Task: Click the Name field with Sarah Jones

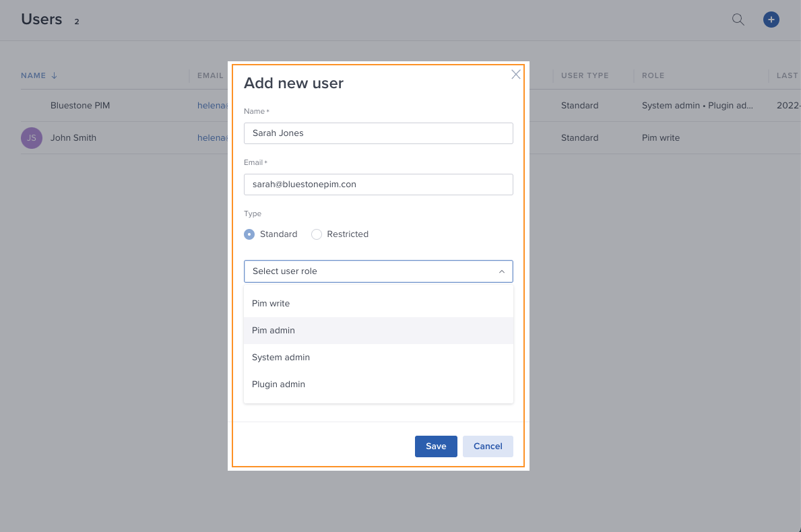Action: click(379, 133)
